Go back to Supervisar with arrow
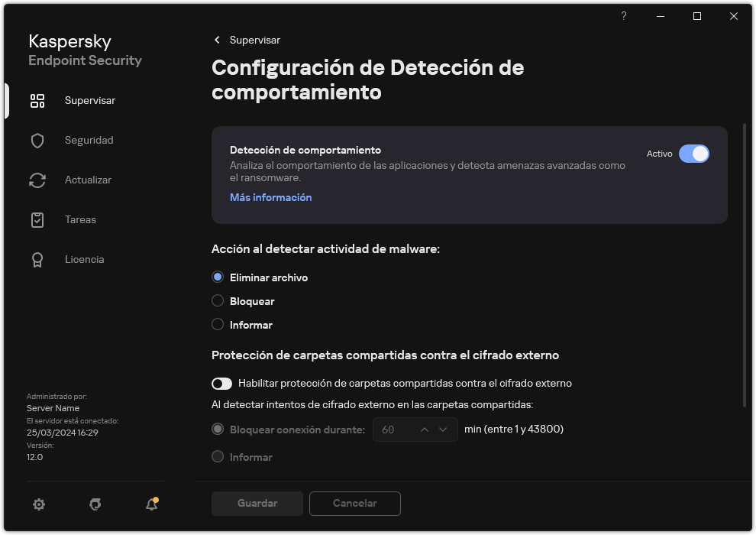The height and width of the screenshot is (535, 756). pos(216,40)
